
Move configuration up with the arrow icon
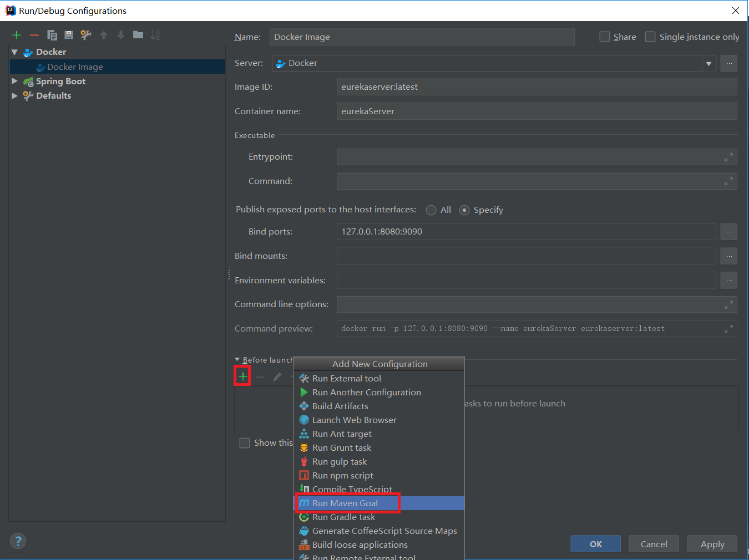point(104,35)
